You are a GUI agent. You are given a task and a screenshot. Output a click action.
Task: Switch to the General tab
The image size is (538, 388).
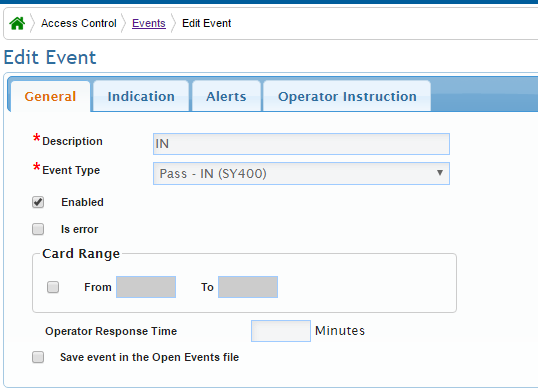50,96
